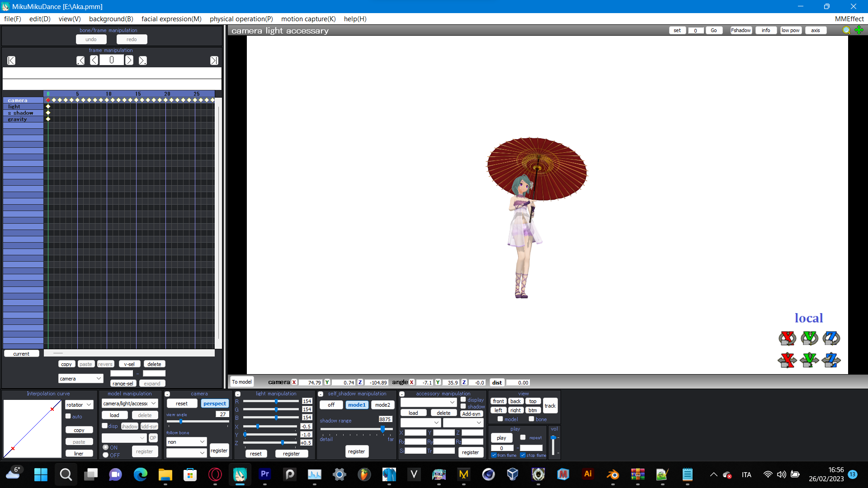Go to previous keyframe arrow
Screen dimensions: 868x488
pyautogui.click(x=80, y=61)
